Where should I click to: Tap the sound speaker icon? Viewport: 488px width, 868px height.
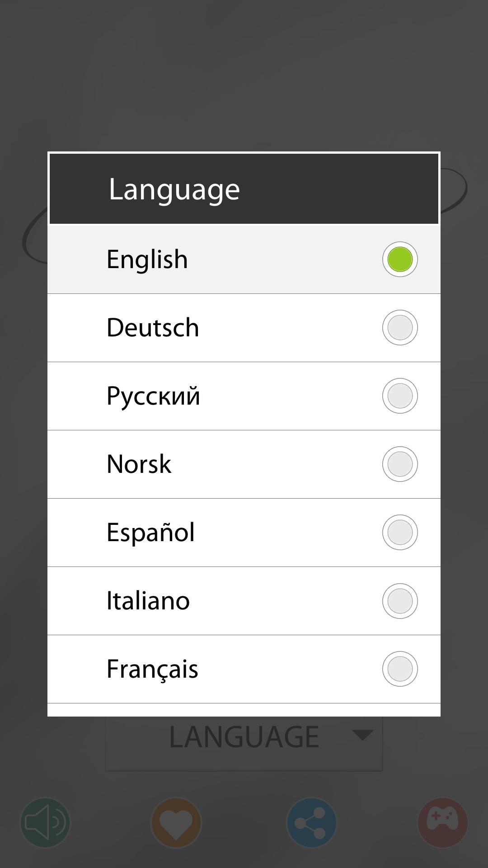(45, 822)
